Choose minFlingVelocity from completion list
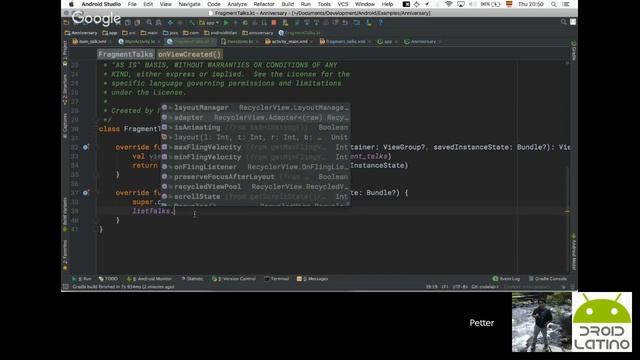Viewport: 640px width, 360px height. coord(255,157)
